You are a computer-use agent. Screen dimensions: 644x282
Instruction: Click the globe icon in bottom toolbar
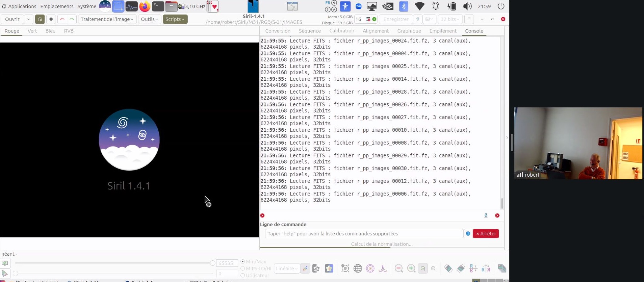pos(358,268)
